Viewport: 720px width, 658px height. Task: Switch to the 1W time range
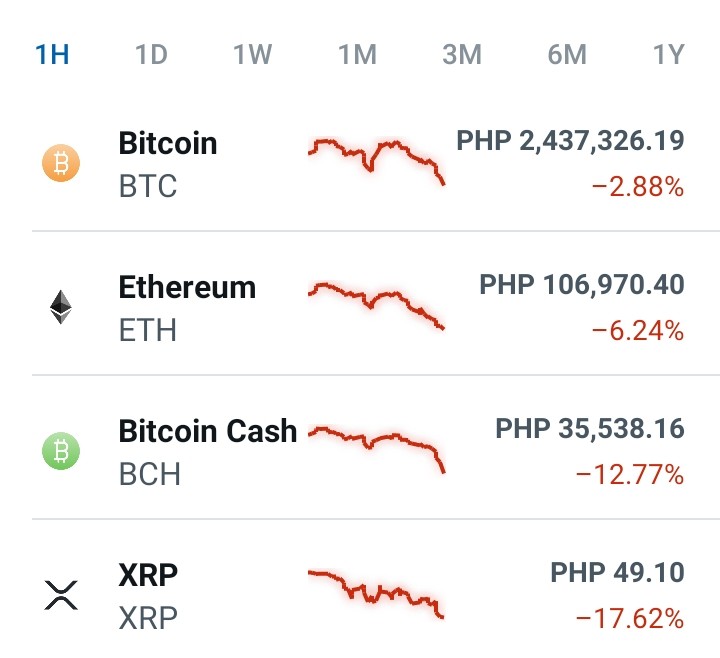pos(253,54)
